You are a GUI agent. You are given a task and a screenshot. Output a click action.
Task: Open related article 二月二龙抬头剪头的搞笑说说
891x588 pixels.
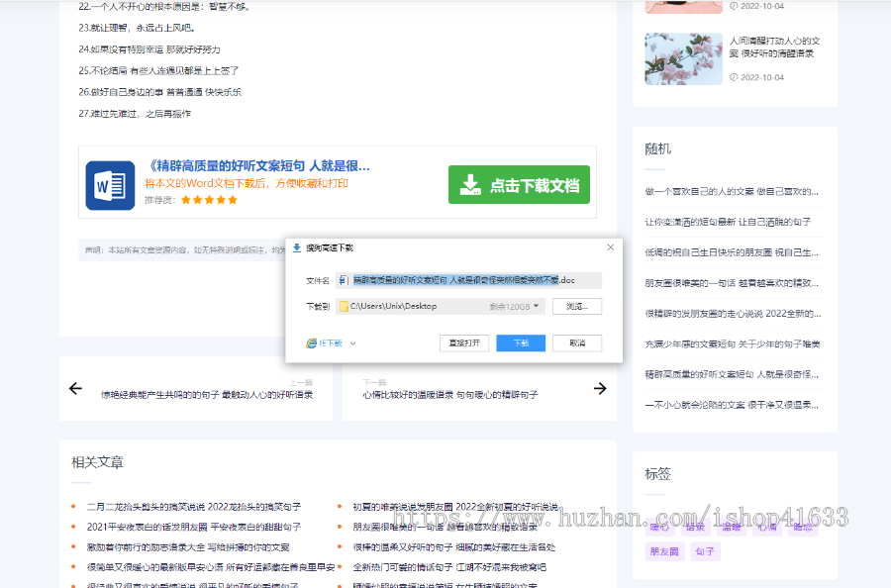(194, 507)
